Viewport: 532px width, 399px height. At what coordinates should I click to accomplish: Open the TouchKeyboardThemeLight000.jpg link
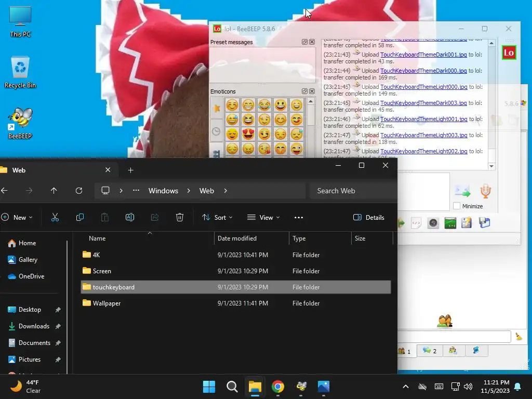[x=424, y=87]
